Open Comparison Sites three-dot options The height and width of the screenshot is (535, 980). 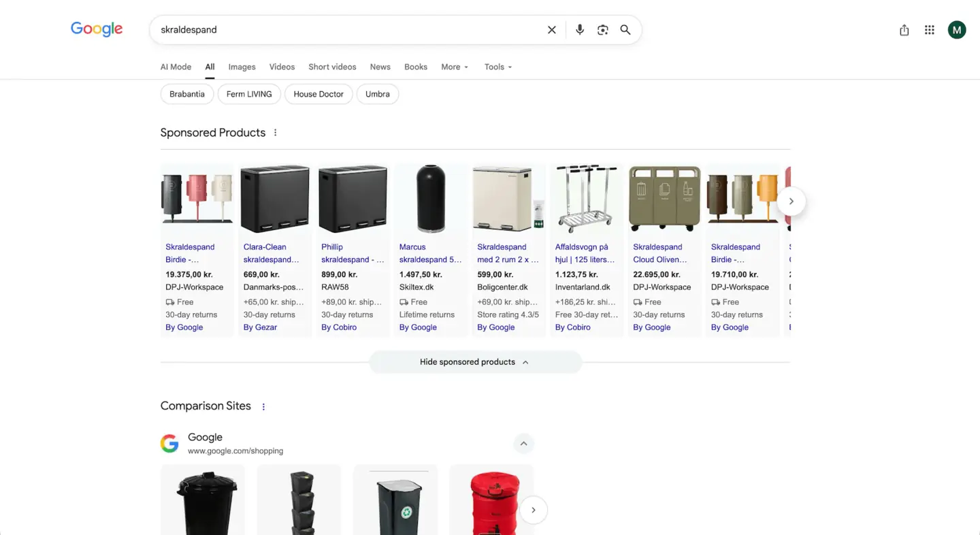tap(263, 407)
